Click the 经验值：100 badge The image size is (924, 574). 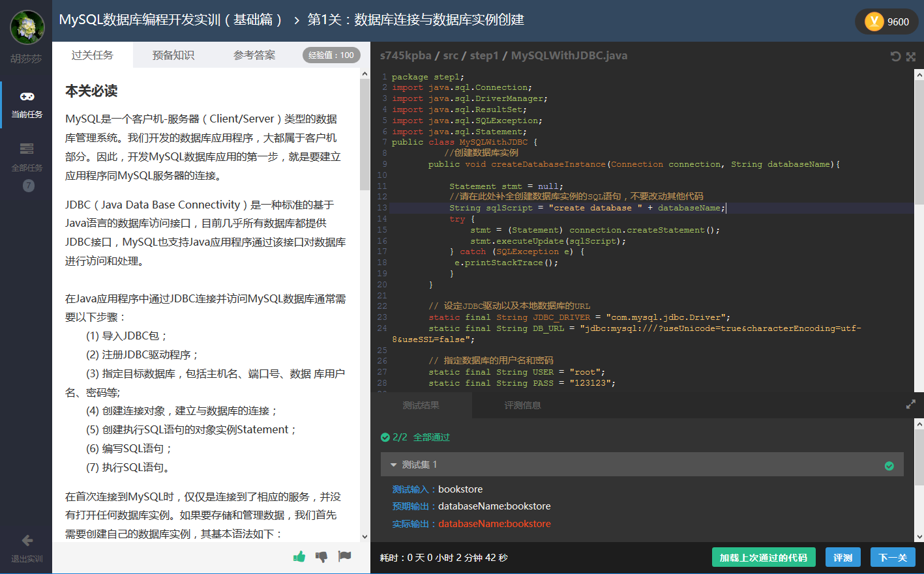331,55
